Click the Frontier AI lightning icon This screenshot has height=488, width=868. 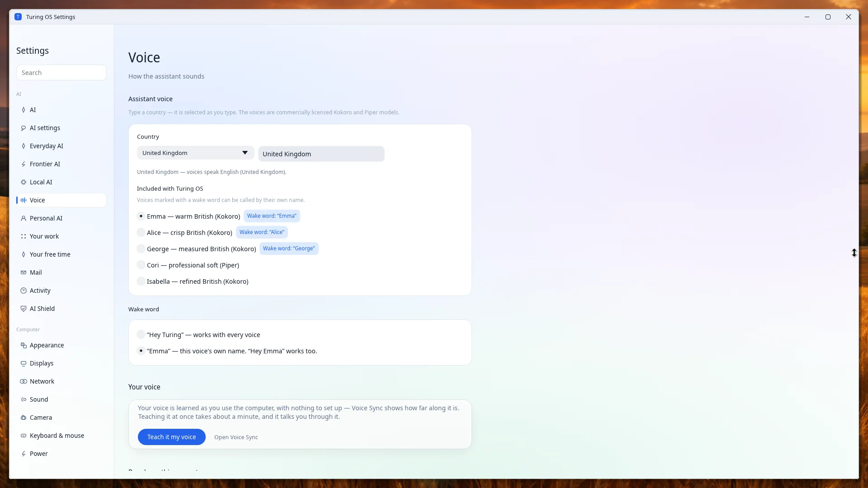pos(24,164)
